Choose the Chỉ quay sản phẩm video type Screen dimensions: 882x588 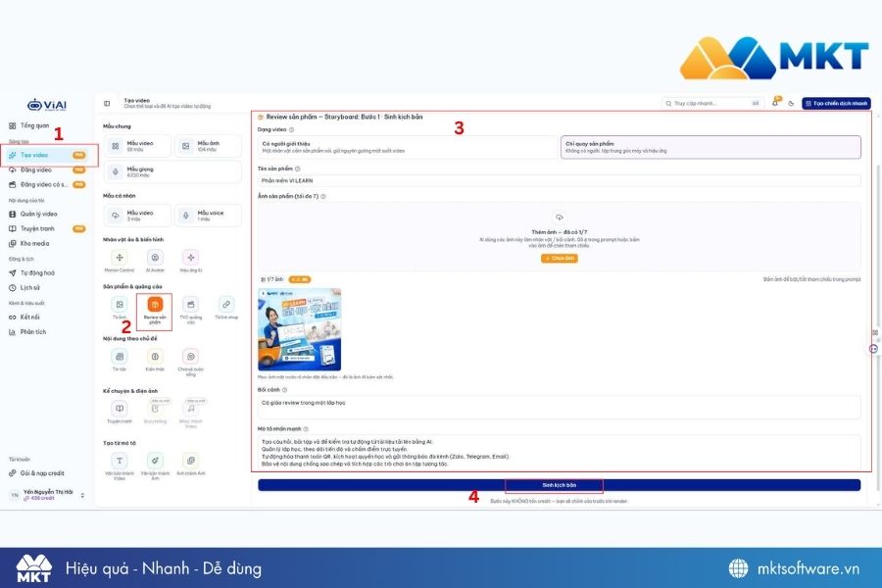point(710,147)
